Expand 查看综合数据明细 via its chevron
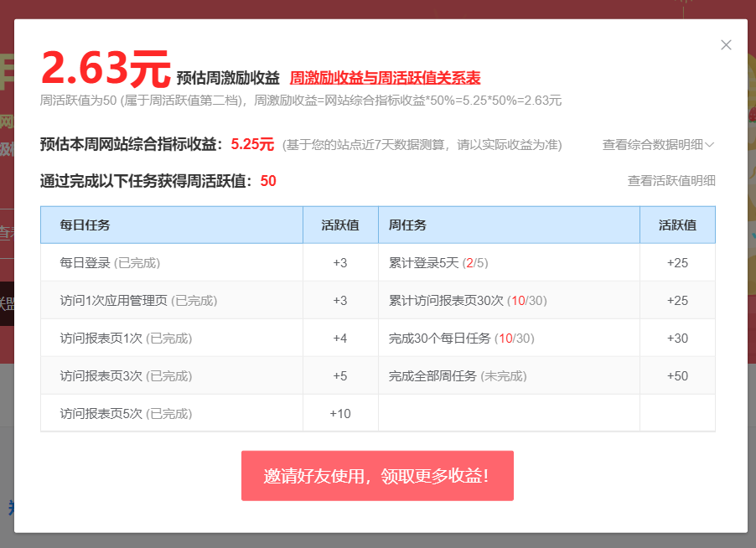This screenshot has height=548, width=756. pos(710,144)
